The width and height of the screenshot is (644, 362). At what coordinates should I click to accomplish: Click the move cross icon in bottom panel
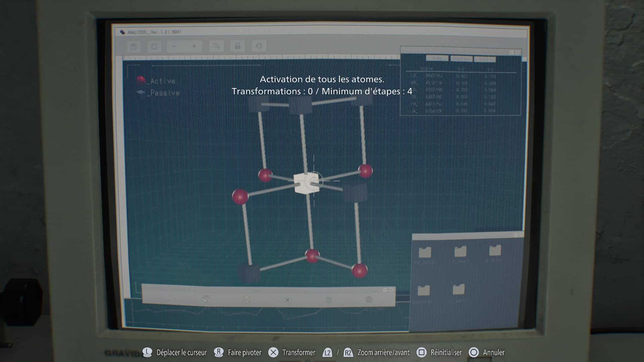(167, 298)
